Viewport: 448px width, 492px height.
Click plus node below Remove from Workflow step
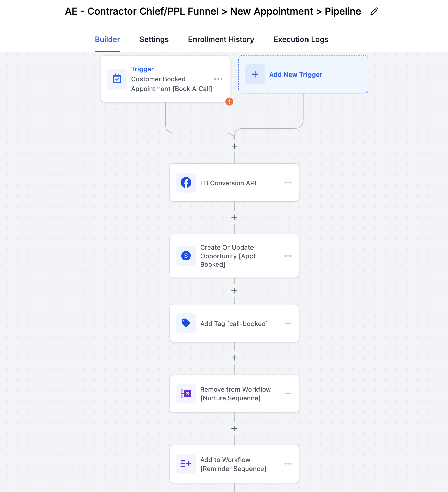coord(234,428)
